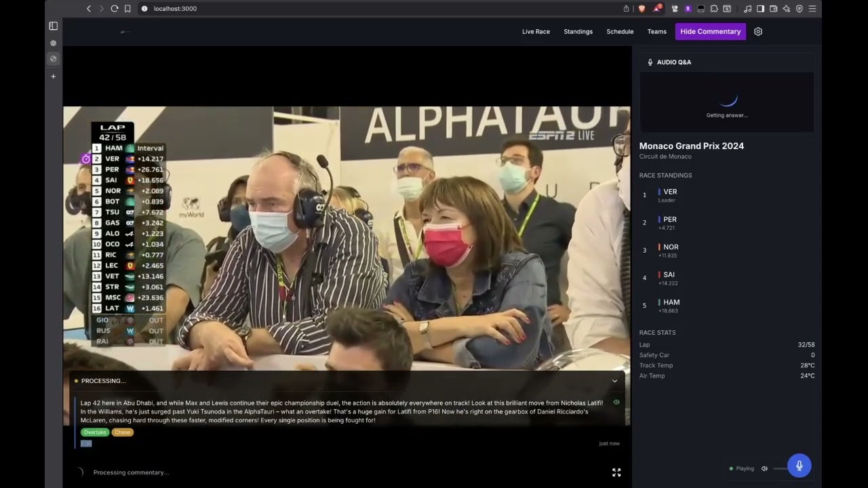Click the share page icon

626,9
